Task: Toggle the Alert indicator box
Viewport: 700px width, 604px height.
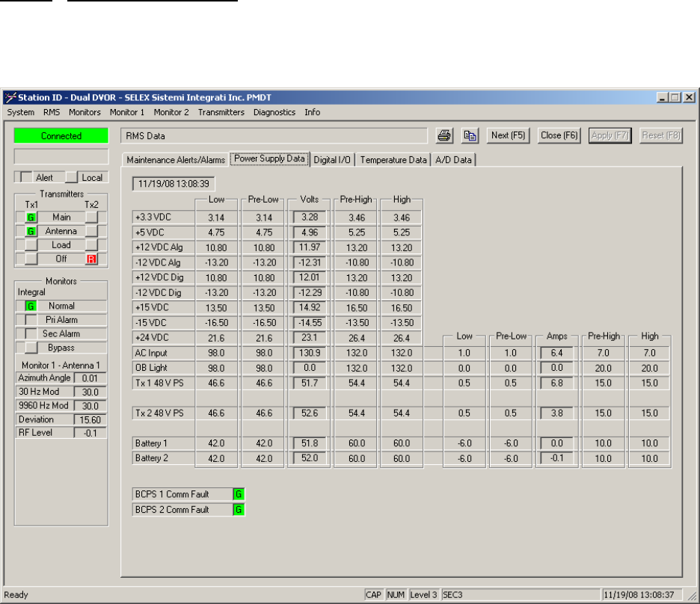Action: [25, 178]
